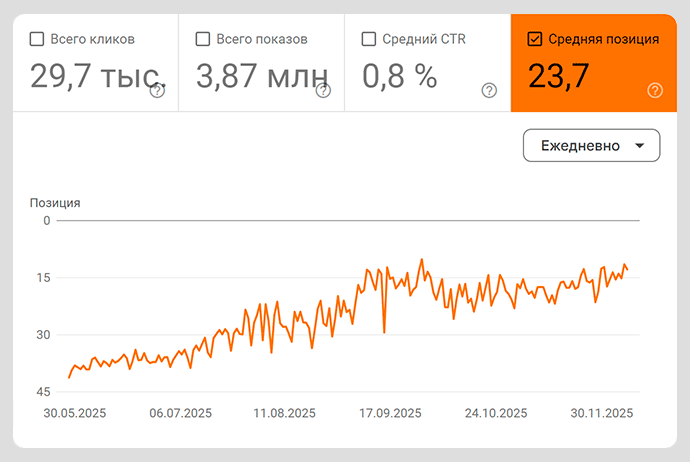Click the arrow inside the Ежедневно selector
The image size is (690, 462).
(x=639, y=146)
